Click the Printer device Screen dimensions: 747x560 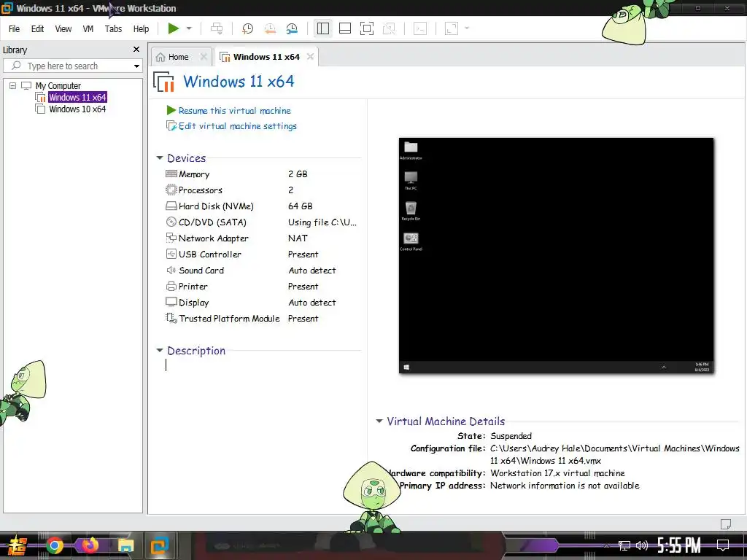click(261, 287)
